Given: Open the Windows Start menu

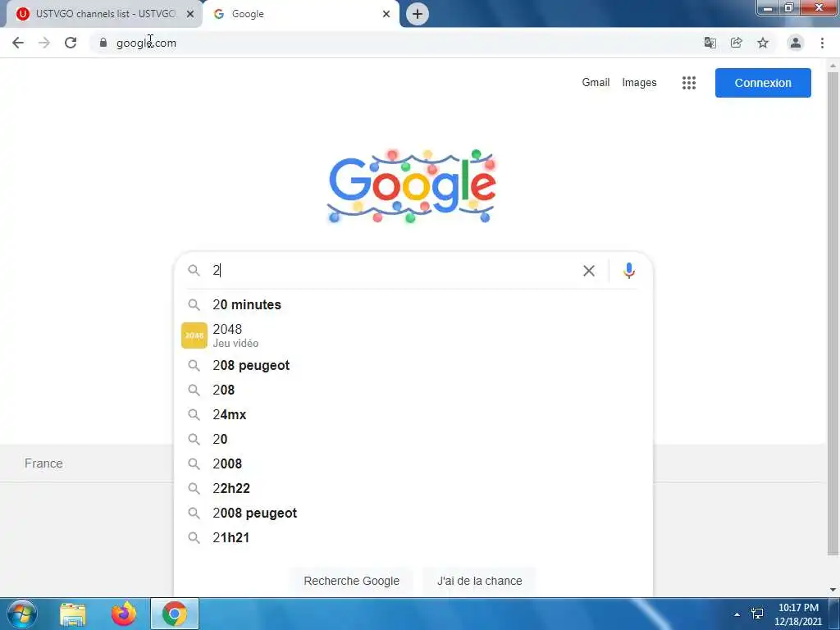Looking at the screenshot, I should coord(21,614).
